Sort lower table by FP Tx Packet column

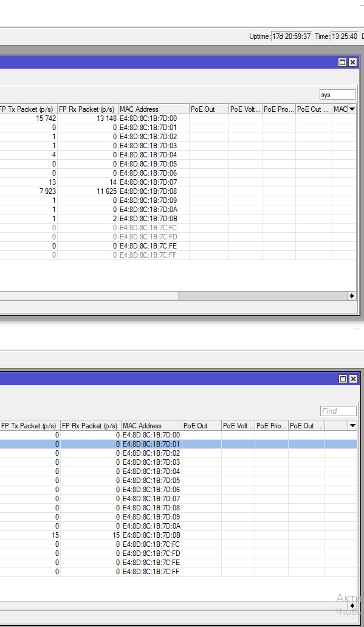(30, 425)
